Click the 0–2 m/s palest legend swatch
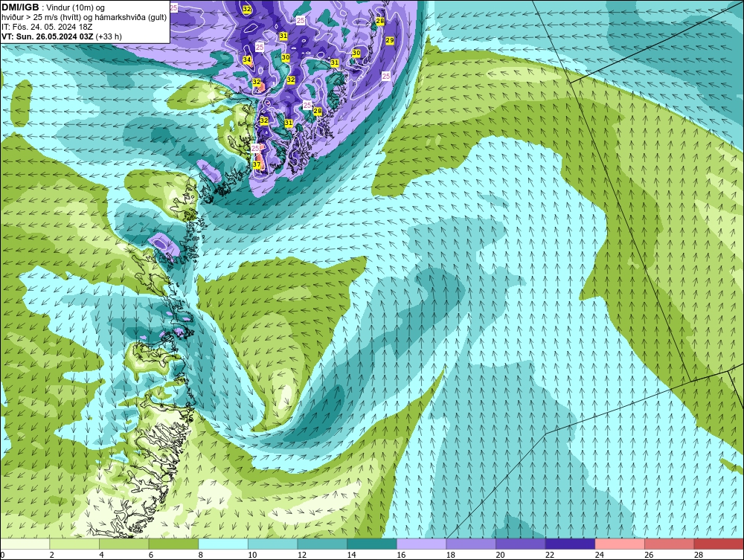The height and width of the screenshot is (560, 744). (x=25, y=544)
